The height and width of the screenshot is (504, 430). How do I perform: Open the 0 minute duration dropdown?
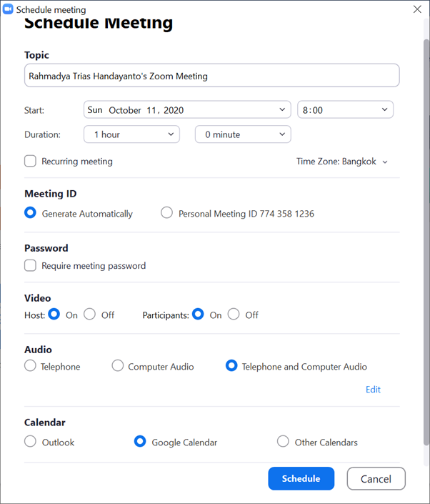pos(243,134)
